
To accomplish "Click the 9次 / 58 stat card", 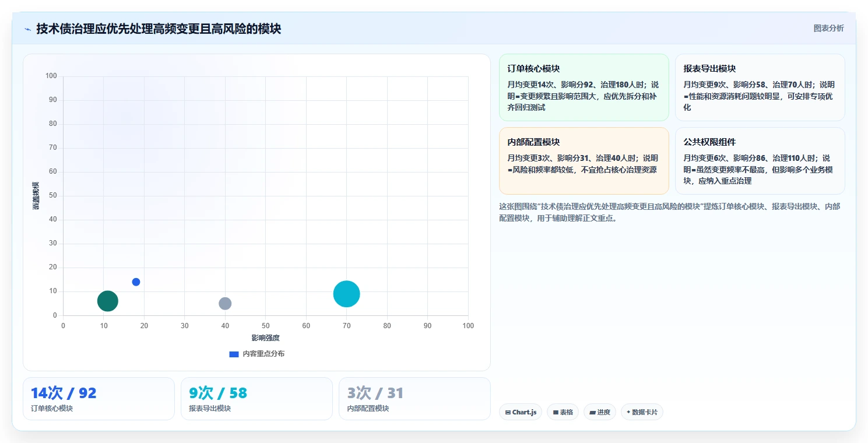I will click(x=256, y=399).
